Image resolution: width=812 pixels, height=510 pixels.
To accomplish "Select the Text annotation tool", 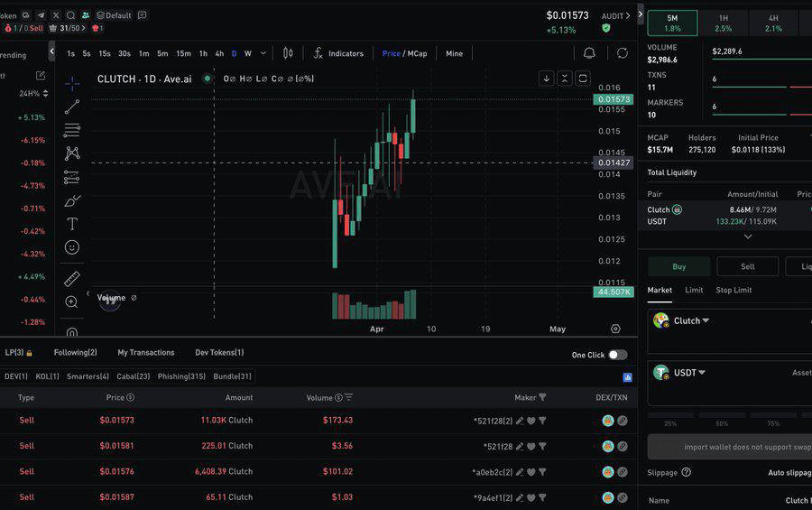I will pyautogui.click(x=72, y=224).
